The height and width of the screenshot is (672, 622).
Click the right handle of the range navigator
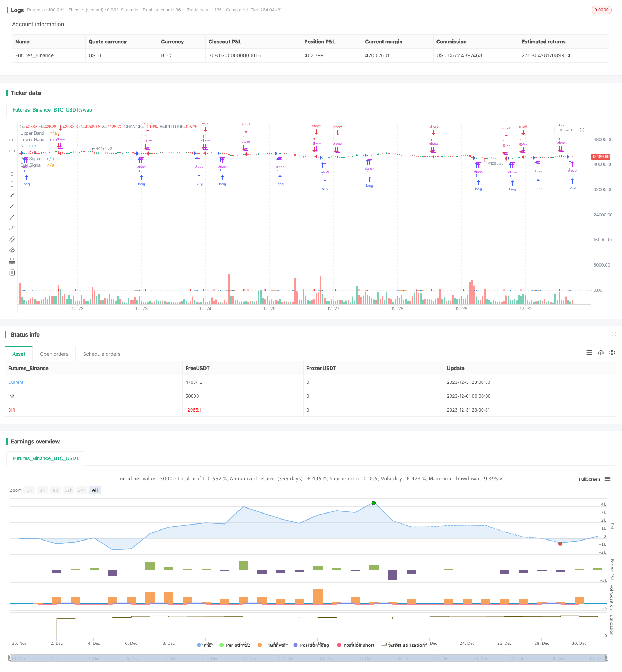tap(607, 658)
